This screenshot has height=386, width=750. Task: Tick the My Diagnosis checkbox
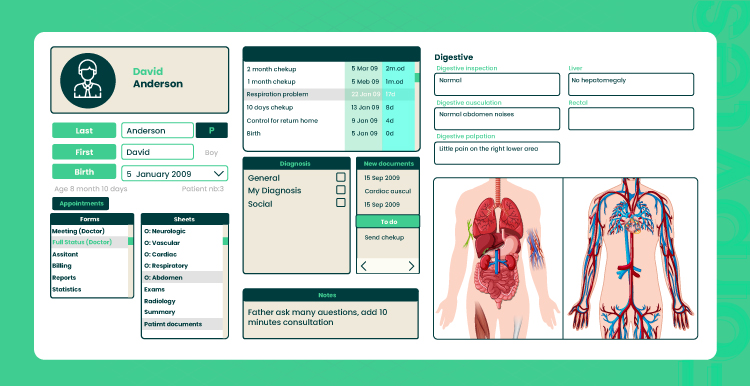click(x=341, y=190)
